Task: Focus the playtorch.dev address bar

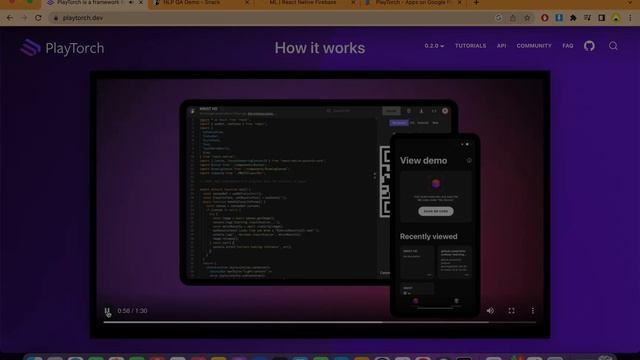Action: pos(269,18)
